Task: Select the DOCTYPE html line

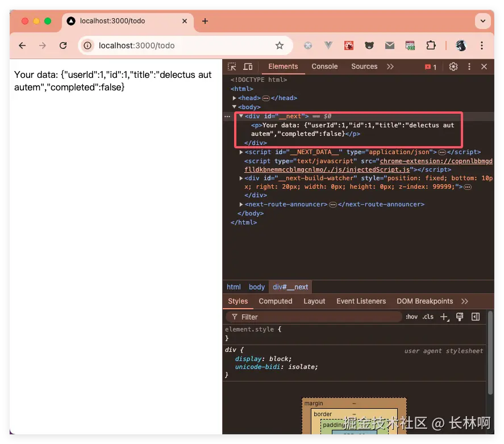Action: (x=259, y=80)
